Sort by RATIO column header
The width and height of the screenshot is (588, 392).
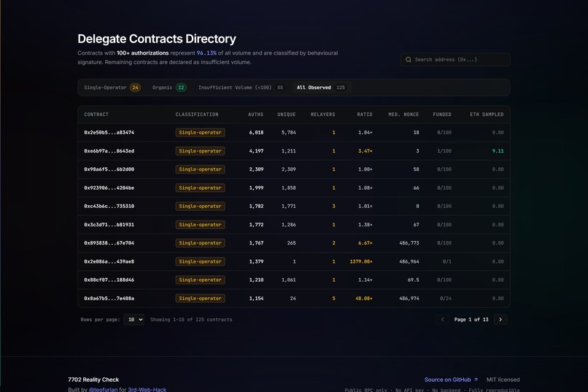coord(365,115)
